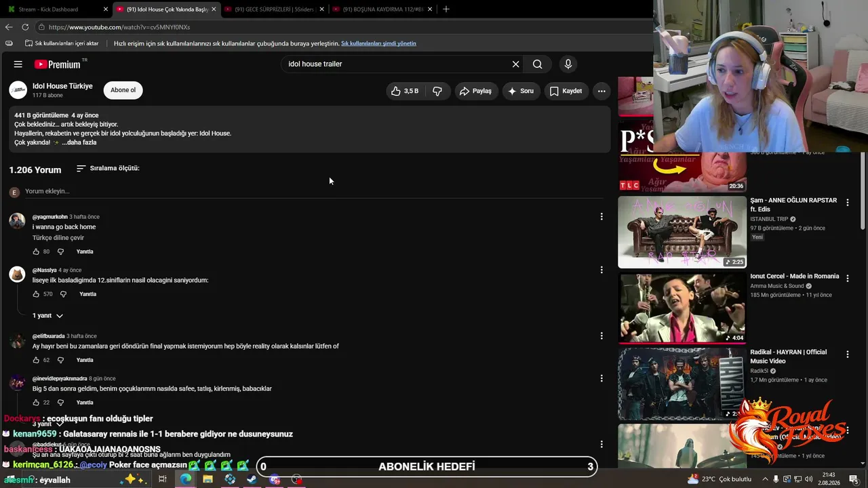
Task: Expand the 1 yanıt replies under @Nassiya
Action: [47, 316]
